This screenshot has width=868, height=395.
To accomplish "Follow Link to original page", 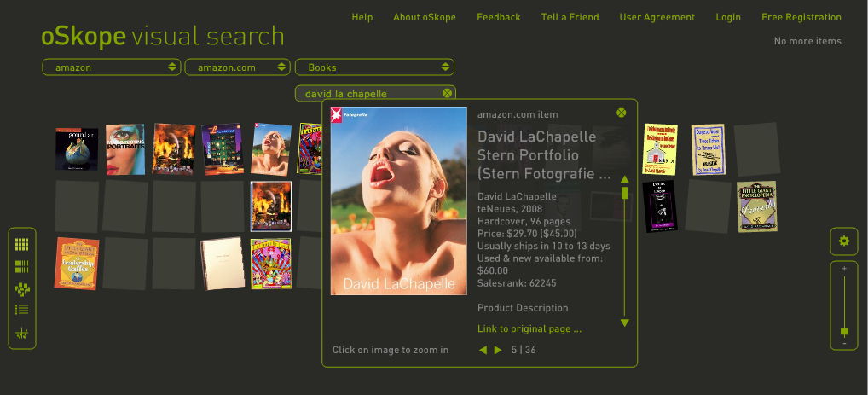I will pos(529,328).
